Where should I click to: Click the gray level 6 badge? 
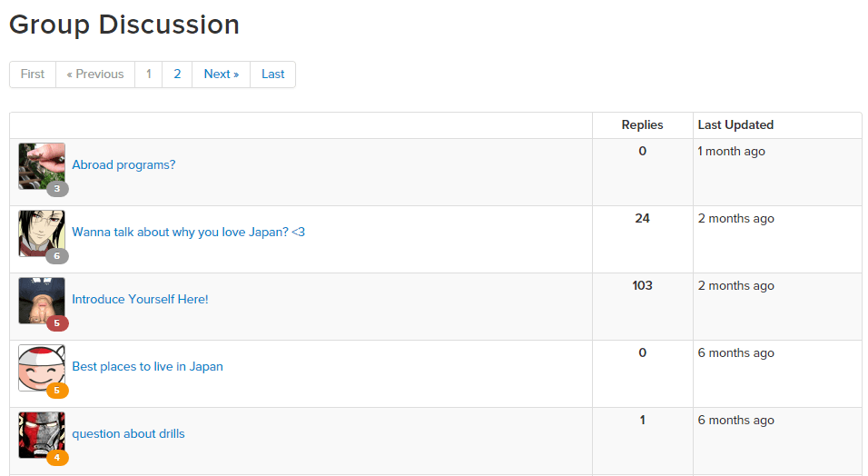click(57, 256)
